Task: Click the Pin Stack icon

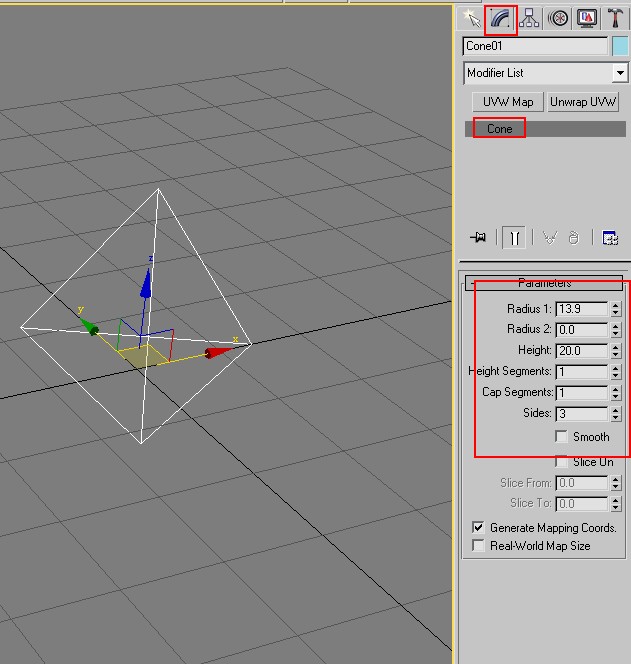Action: 479,238
